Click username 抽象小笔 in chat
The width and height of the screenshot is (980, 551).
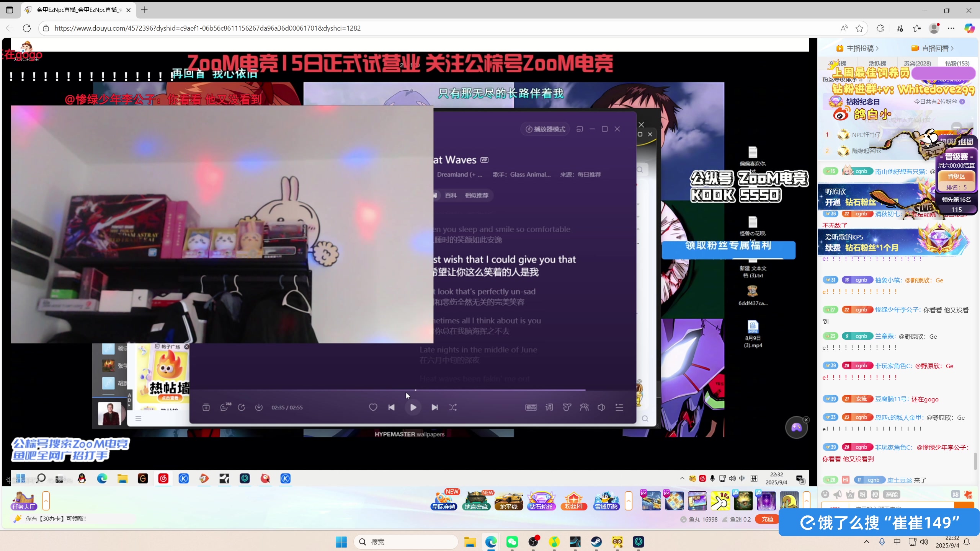pos(889,280)
